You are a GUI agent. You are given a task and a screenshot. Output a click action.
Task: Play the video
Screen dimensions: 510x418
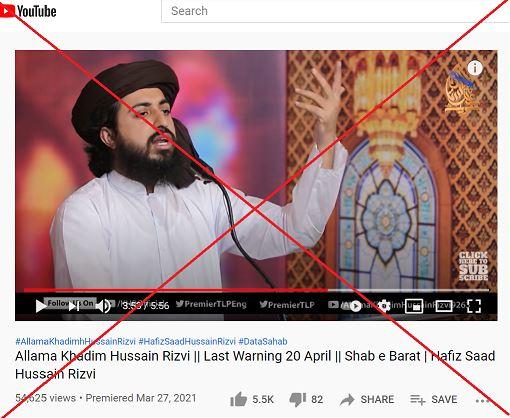tap(41, 306)
